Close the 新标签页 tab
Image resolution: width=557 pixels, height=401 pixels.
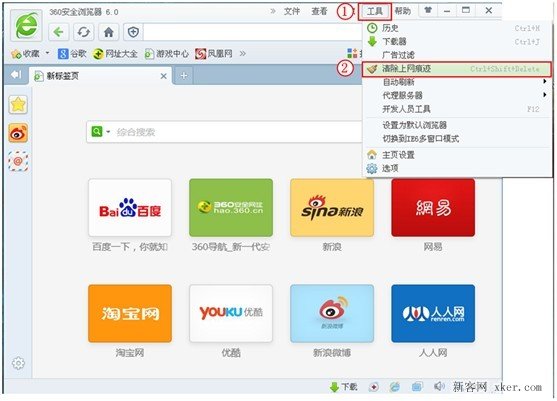tap(163, 76)
